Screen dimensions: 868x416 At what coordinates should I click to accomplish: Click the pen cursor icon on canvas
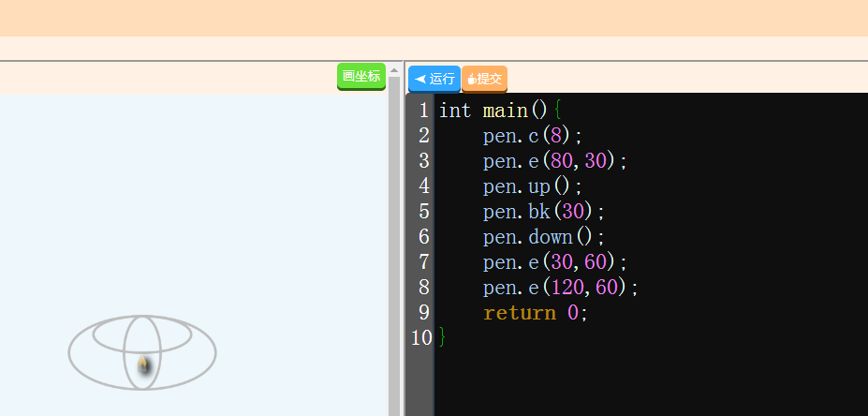tap(143, 365)
